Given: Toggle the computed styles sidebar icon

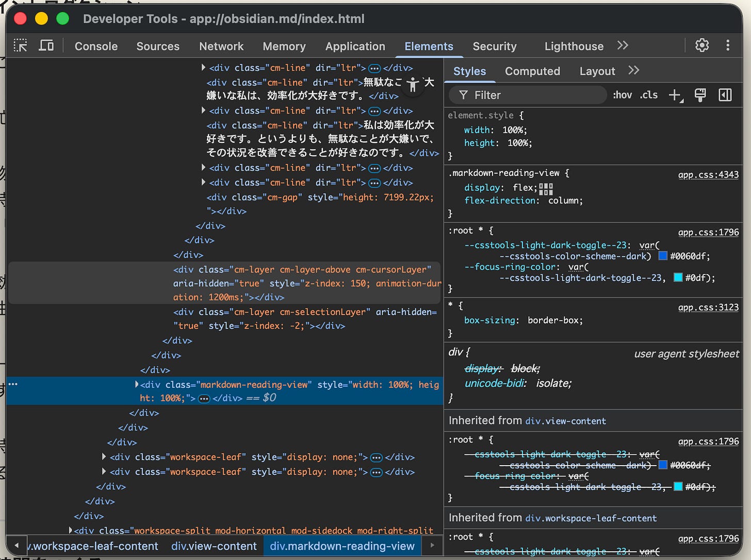Looking at the screenshot, I should tap(725, 95).
